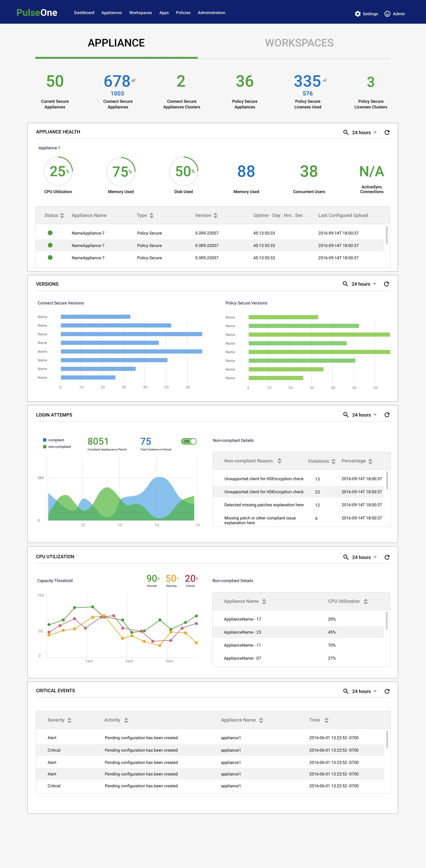Screen dimensions: 426x868
Task: Go to Dashboard in the top navigation
Action: tap(84, 13)
